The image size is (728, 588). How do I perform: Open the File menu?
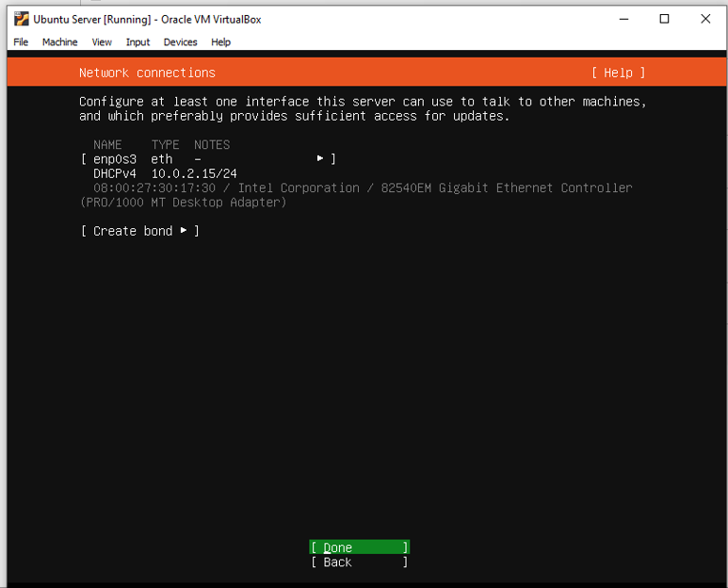tap(21, 42)
